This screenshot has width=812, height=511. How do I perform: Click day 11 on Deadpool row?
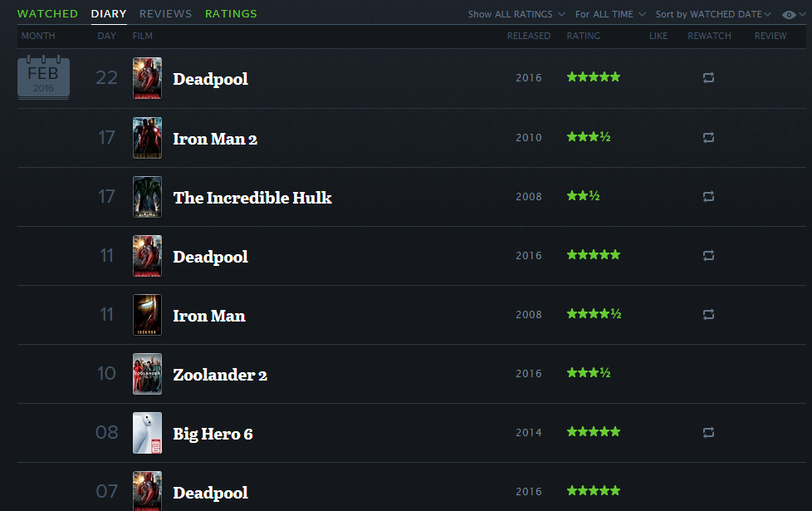click(106, 256)
